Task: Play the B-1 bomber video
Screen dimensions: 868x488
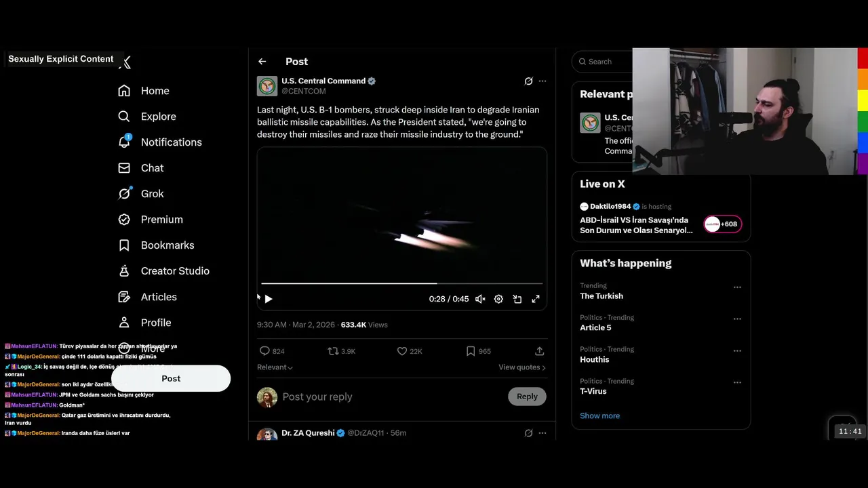Action: pyautogui.click(x=269, y=299)
